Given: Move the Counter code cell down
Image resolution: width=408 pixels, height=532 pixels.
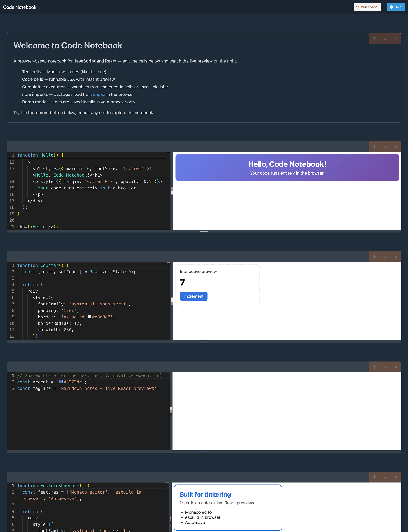Looking at the screenshot, I should click(x=385, y=257).
